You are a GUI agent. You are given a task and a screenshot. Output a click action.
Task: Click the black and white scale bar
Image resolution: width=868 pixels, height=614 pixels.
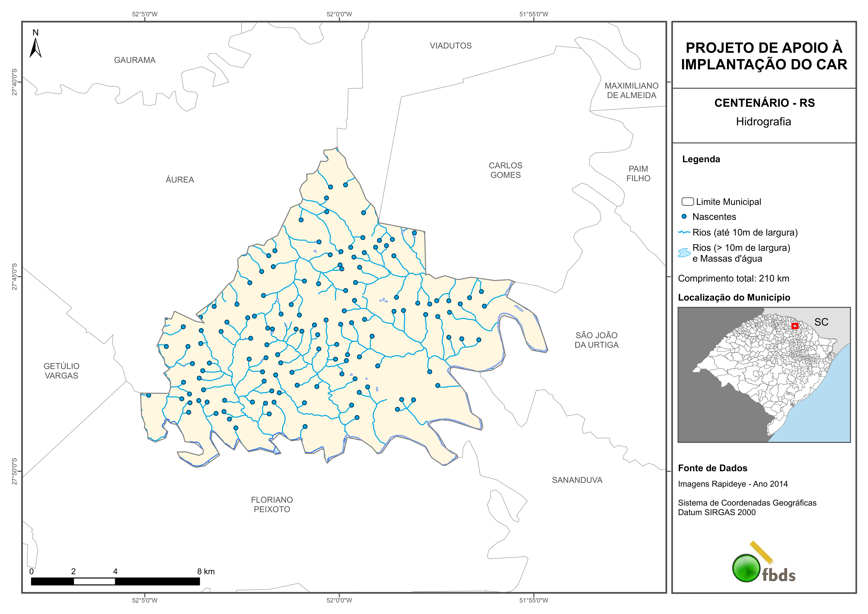(x=115, y=581)
